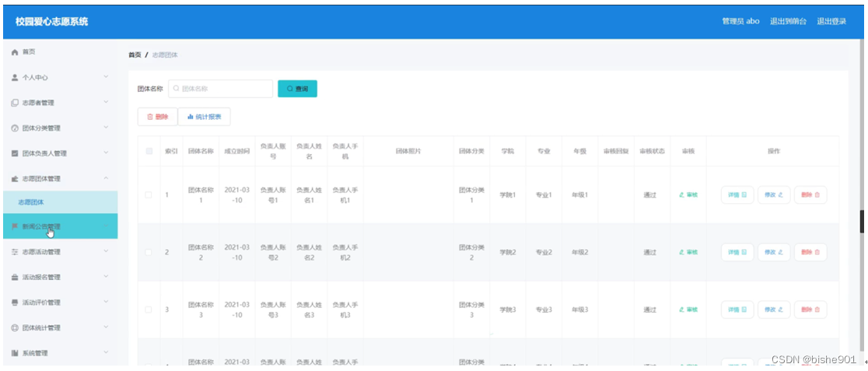Click the 团体负责人管理 sidebar icon
Screen dimensions: 868x371
15,153
